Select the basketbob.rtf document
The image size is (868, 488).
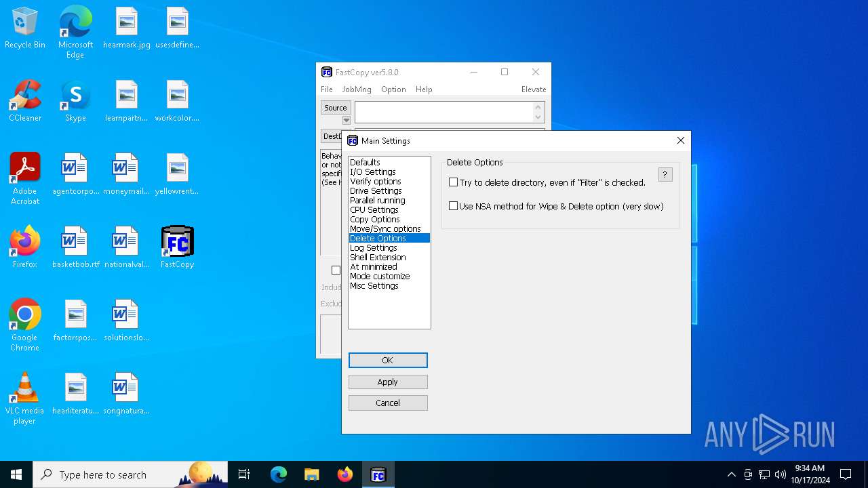tap(75, 248)
